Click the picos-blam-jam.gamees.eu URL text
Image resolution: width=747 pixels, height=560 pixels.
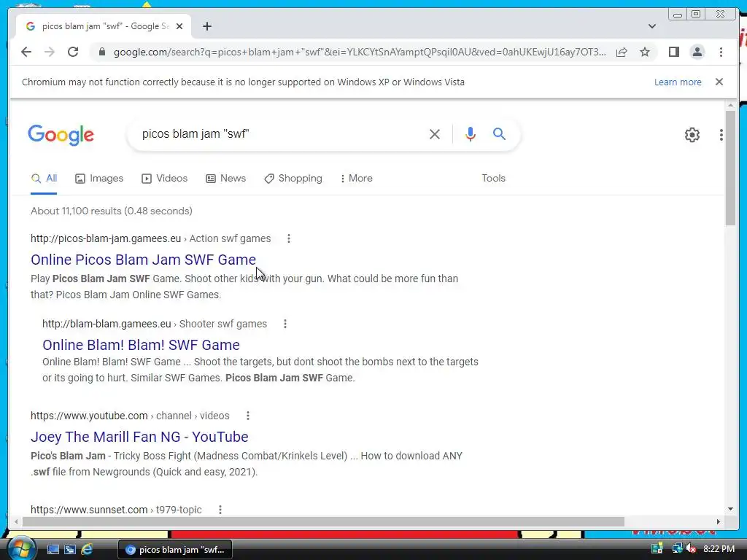(106, 238)
